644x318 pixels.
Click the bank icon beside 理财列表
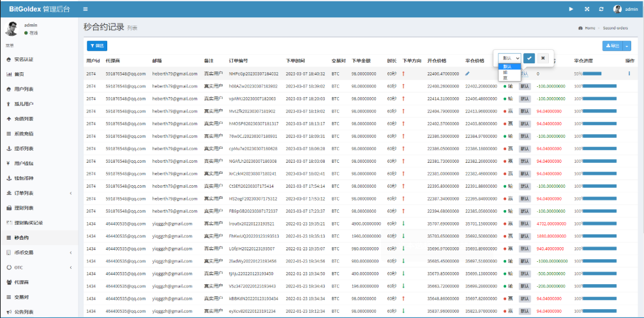9,208
